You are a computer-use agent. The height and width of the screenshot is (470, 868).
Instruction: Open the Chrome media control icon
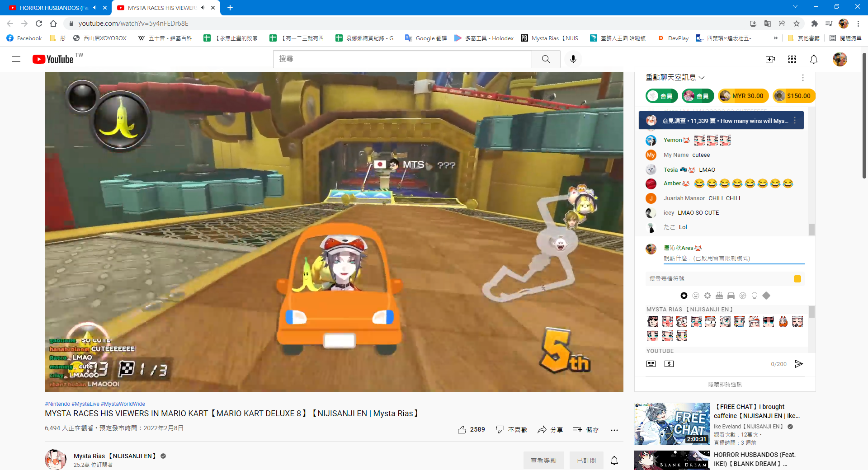[829, 23]
